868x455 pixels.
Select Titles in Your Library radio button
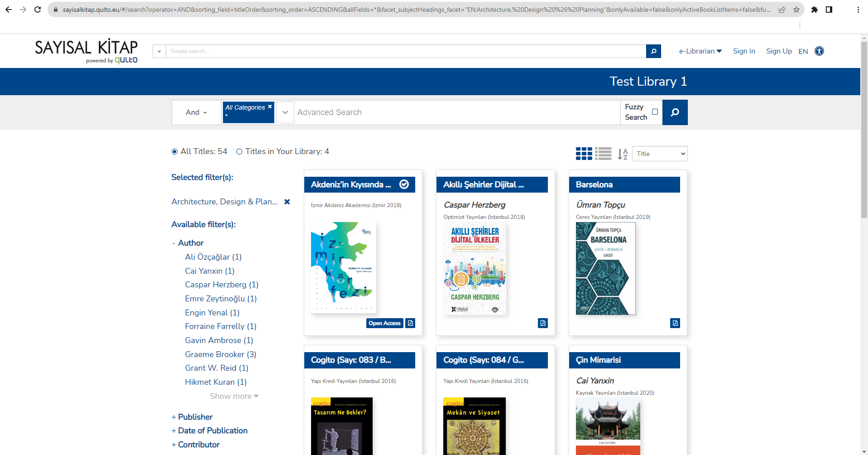coord(239,152)
